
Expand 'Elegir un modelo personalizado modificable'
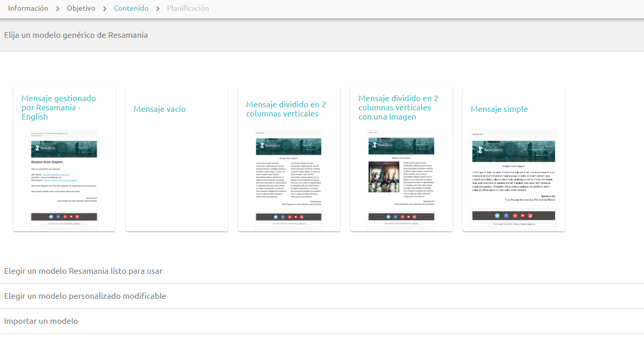point(322,296)
